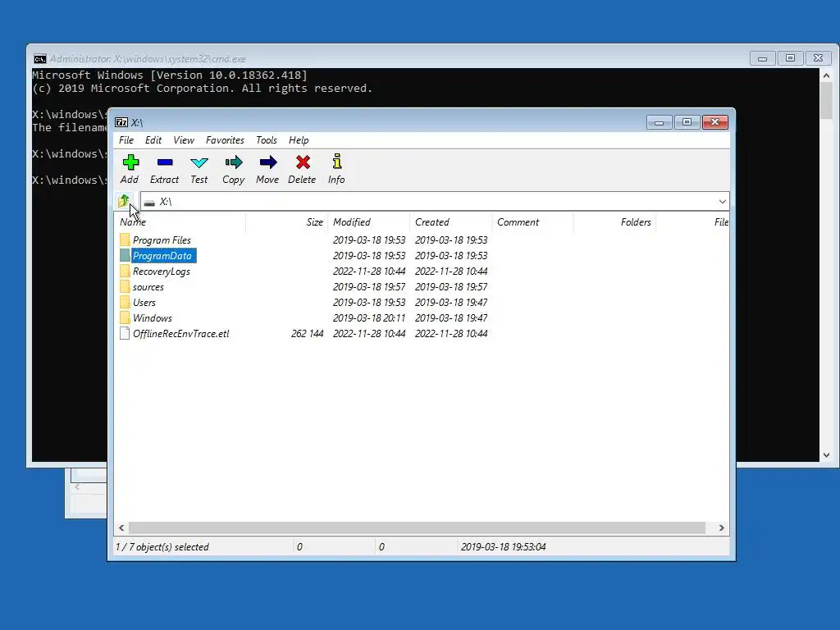Click cmd icon in Administrator window title
This screenshot has width=840, height=630.
tap(39, 59)
